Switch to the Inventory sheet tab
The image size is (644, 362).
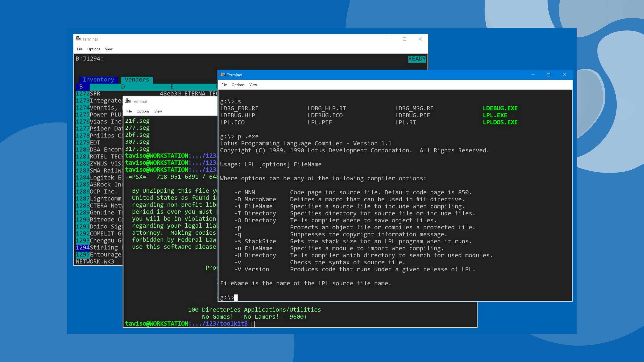pos(98,80)
